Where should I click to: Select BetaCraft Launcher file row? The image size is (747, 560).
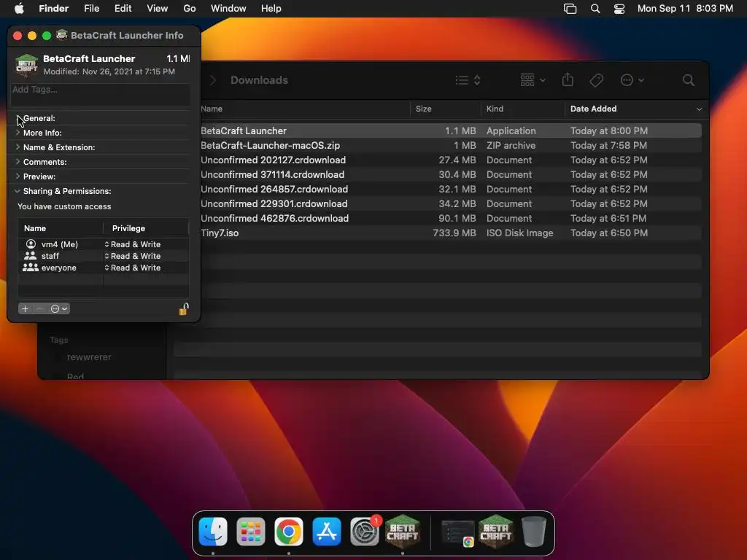(450, 131)
